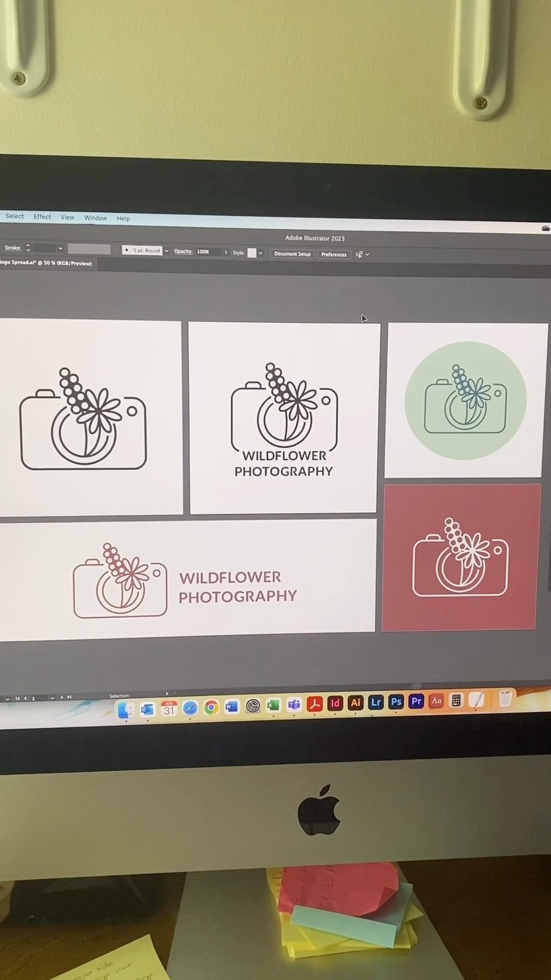Viewport: 551px width, 980px height.
Task: Open Safari from the Dock
Action: click(x=190, y=707)
